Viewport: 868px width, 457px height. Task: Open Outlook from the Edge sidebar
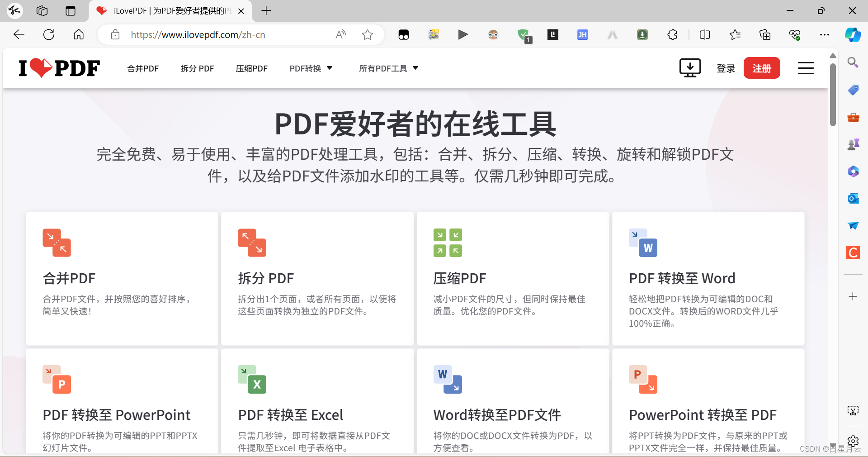pyautogui.click(x=853, y=198)
